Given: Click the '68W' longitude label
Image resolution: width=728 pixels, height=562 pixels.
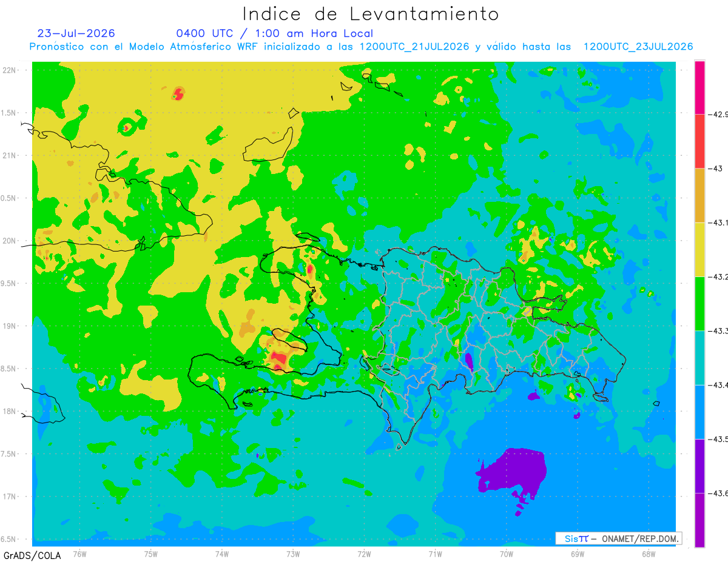Looking at the screenshot, I should [648, 554].
